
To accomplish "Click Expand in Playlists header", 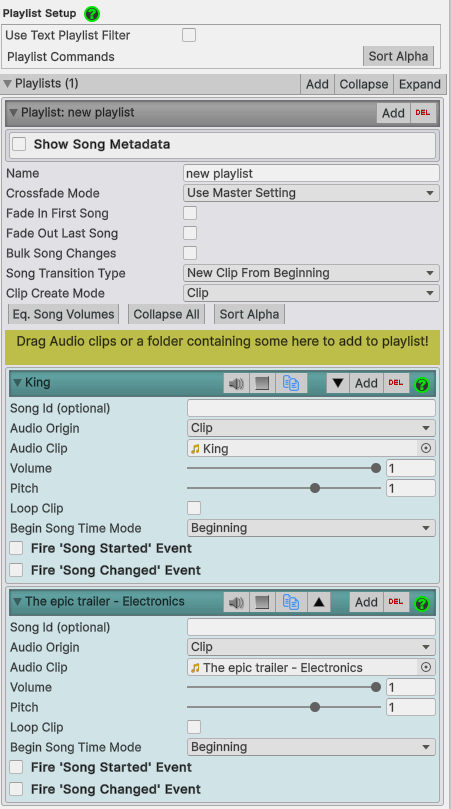I will click(x=420, y=84).
